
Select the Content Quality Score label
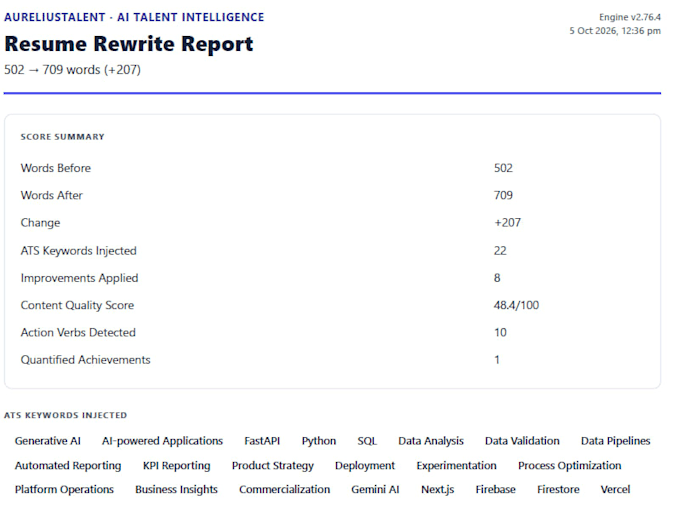(x=77, y=306)
